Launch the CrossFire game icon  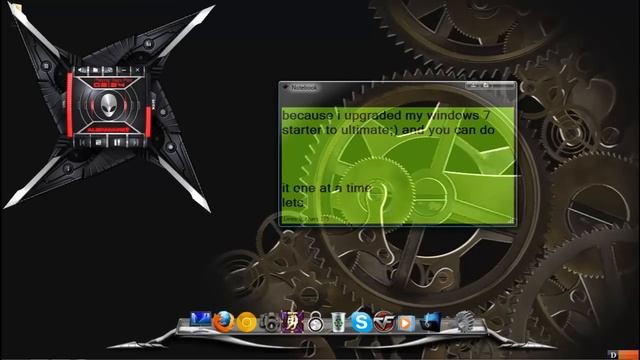click(384, 322)
